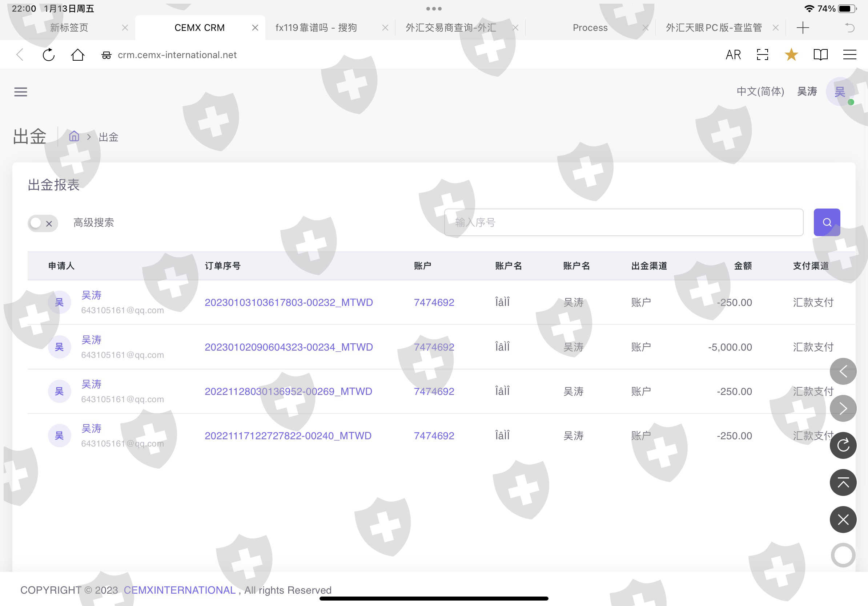Open a new browser tab
Screen dimensions: 868x606
(802, 28)
